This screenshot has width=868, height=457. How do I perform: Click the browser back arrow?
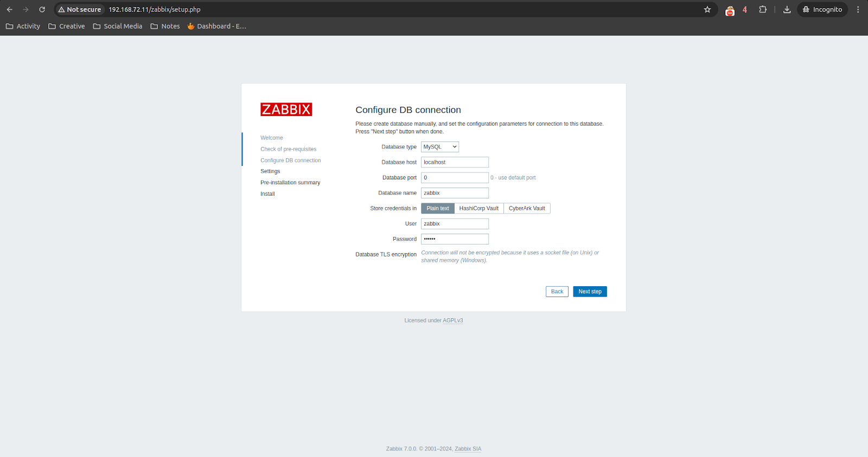[9, 9]
